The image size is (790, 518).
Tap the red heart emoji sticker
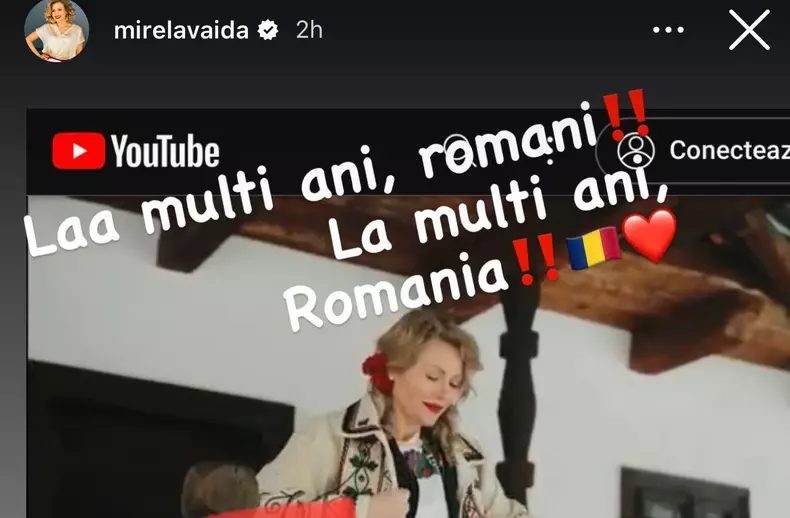(649, 236)
